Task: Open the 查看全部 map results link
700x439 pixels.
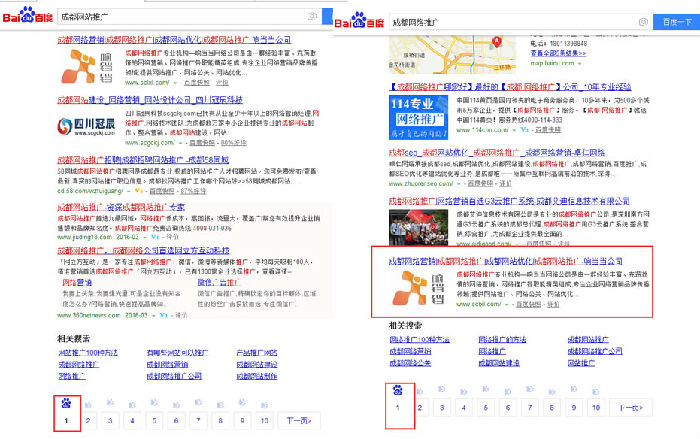Action: point(558,53)
